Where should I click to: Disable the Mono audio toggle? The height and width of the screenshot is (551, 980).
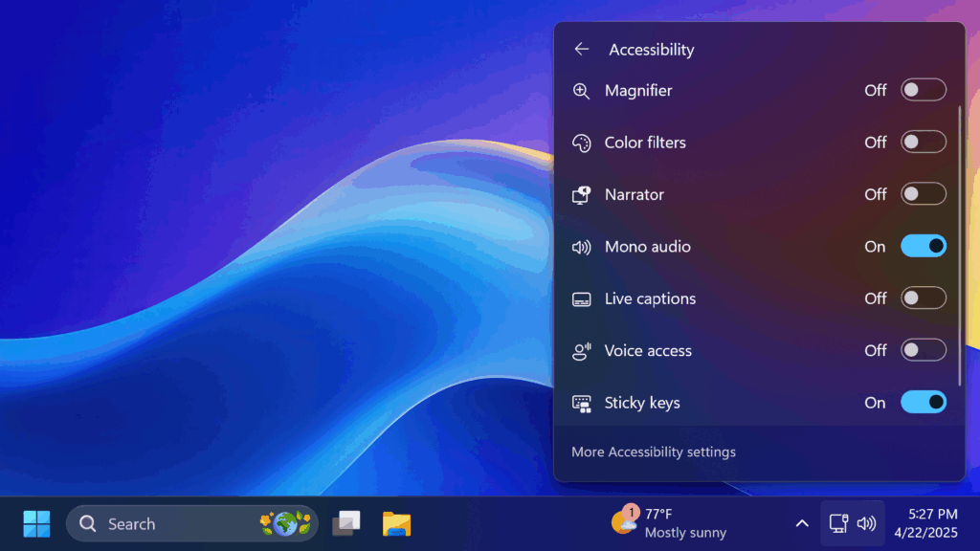(924, 246)
